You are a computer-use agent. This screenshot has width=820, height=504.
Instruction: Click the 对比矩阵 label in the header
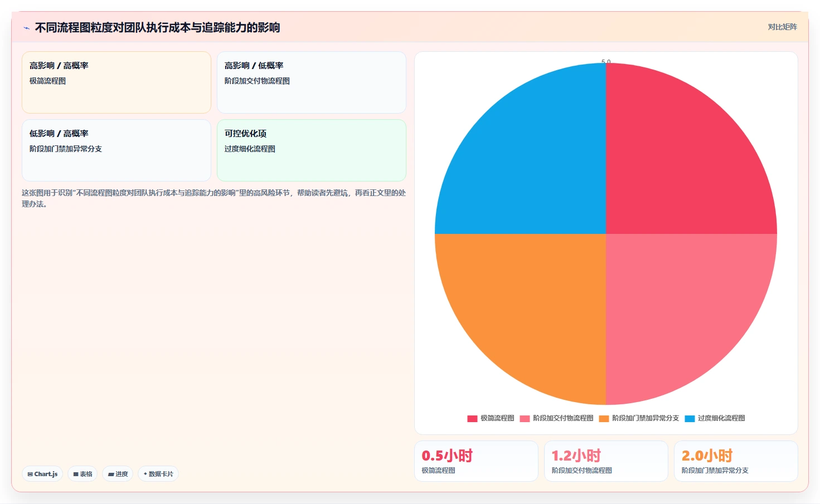[x=782, y=27]
